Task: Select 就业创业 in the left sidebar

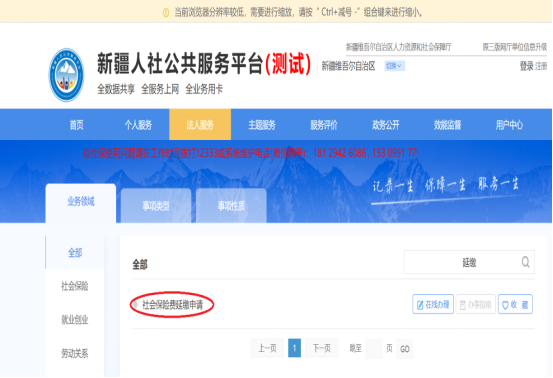Action: (x=75, y=320)
